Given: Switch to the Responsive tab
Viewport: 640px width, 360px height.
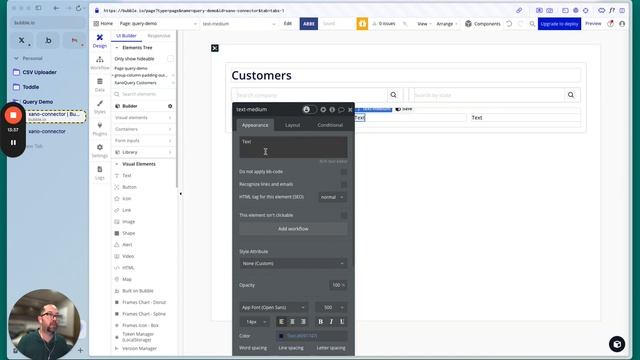Looking at the screenshot, I should pos(158,36).
